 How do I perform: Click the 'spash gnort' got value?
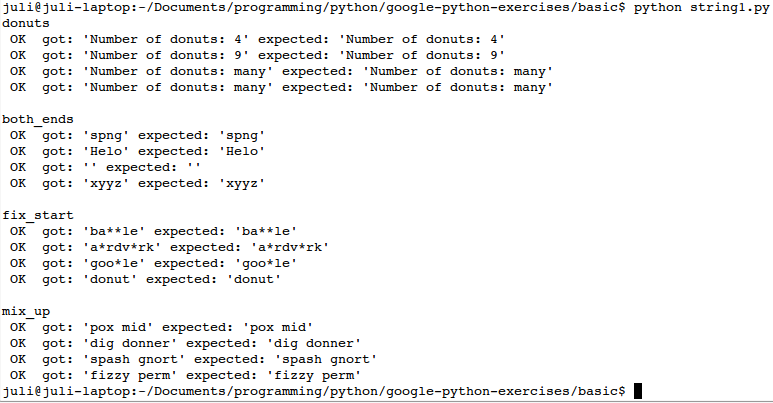133,359
